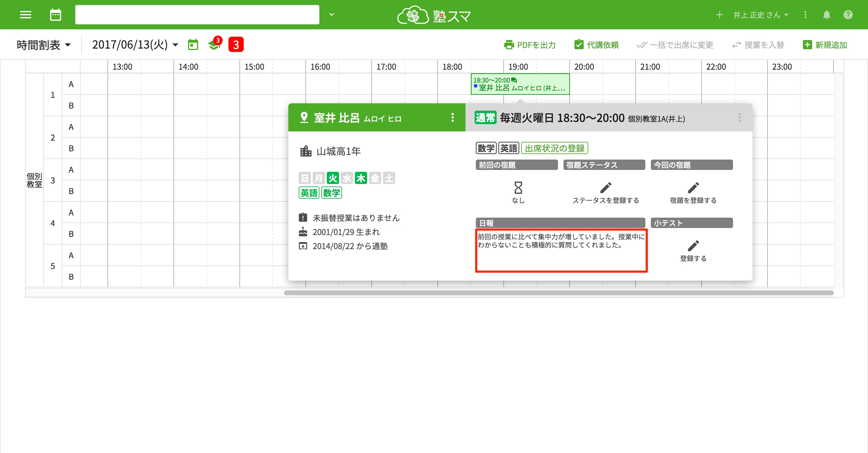
Task: Open the notifications bell
Action: click(826, 15)
